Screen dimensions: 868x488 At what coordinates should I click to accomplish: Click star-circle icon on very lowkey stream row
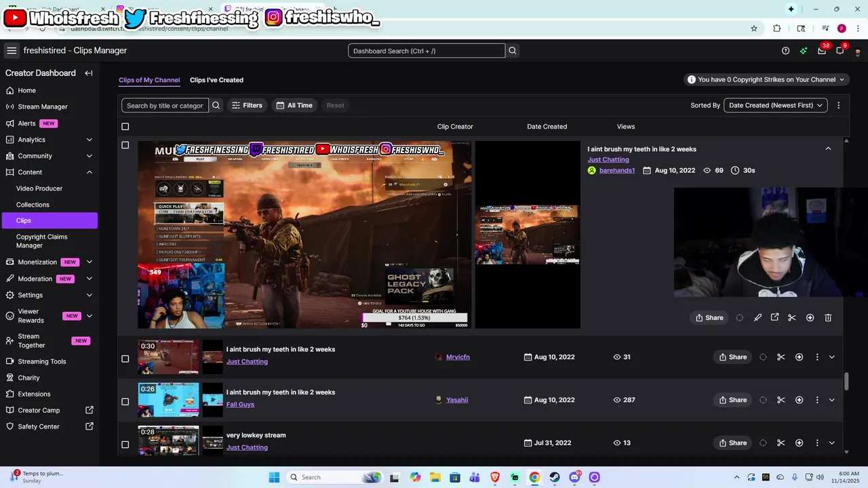pos(799,443)
